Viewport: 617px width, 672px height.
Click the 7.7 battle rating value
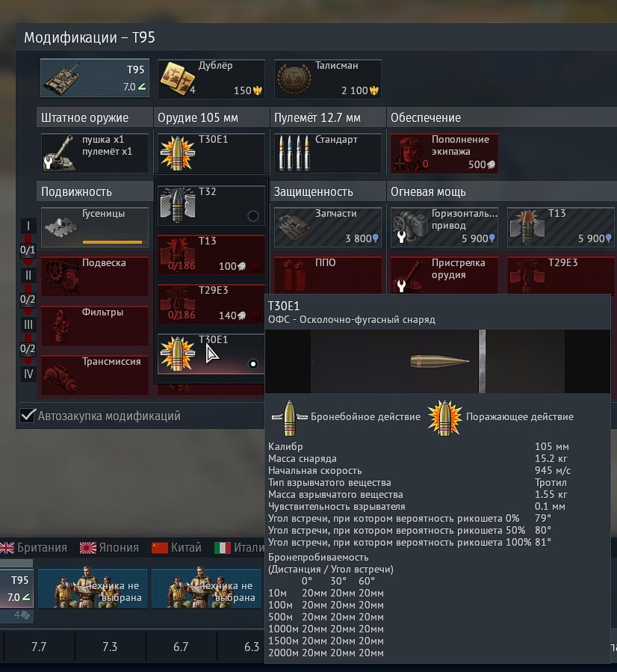point(39,647)
